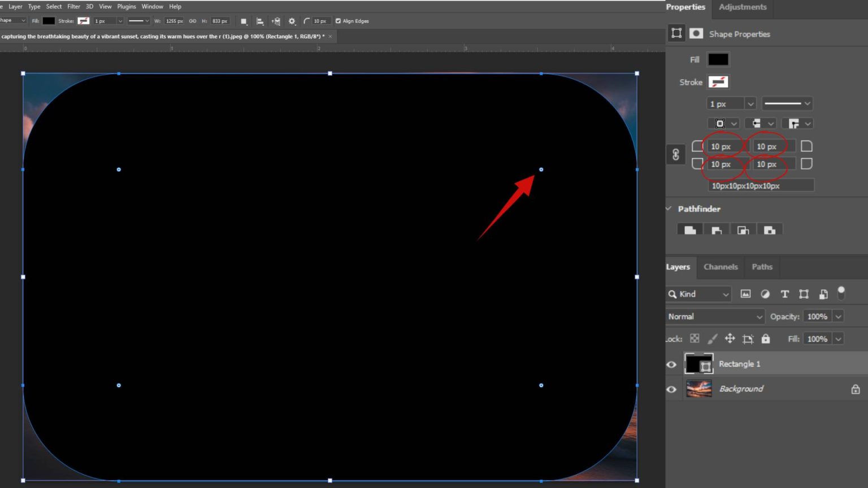
Task: Click the lock transparency icon in Layers panel
Action: point(695,338)
